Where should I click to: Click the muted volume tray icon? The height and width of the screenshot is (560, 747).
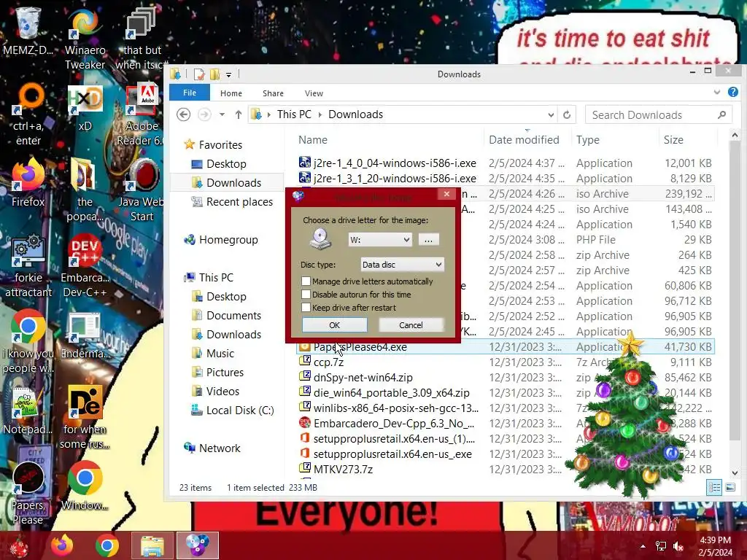[x=678, y=546]
